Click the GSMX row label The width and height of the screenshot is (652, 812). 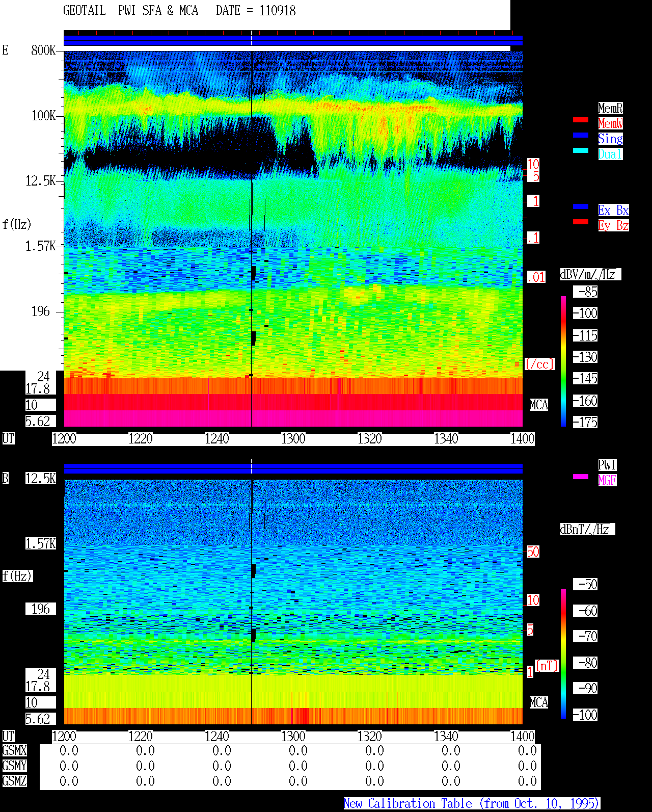(14, 751)
